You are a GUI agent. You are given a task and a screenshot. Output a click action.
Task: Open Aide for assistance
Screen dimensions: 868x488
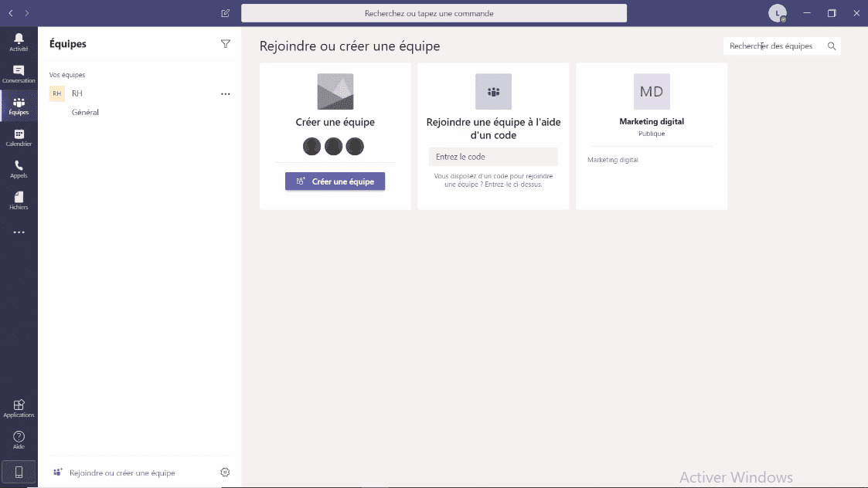tap(18, 439)
